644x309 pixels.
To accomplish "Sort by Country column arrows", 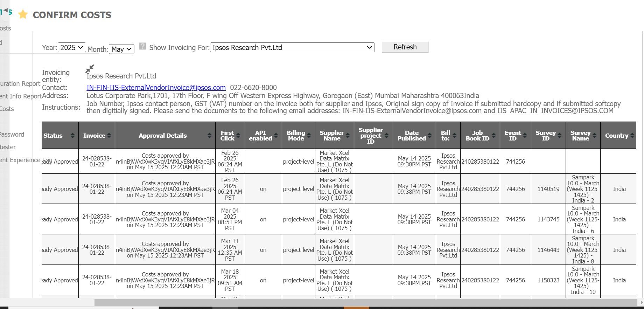I will pyautogui.click(x=632, y=136).
